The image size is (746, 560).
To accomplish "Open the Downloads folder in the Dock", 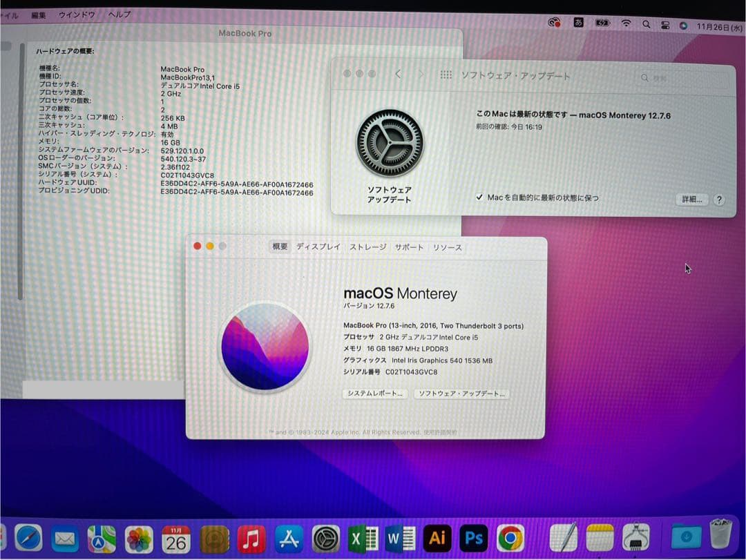I will [x=684, y=539].
